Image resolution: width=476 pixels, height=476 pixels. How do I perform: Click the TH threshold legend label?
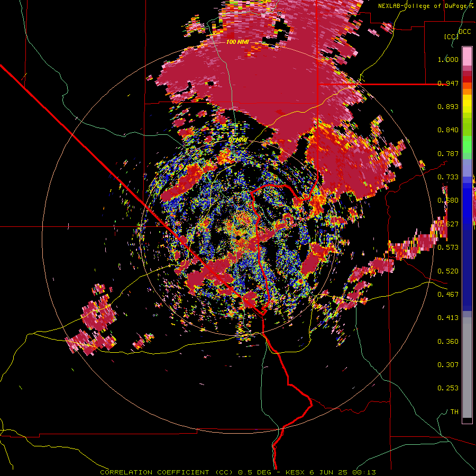coord(454,412)
